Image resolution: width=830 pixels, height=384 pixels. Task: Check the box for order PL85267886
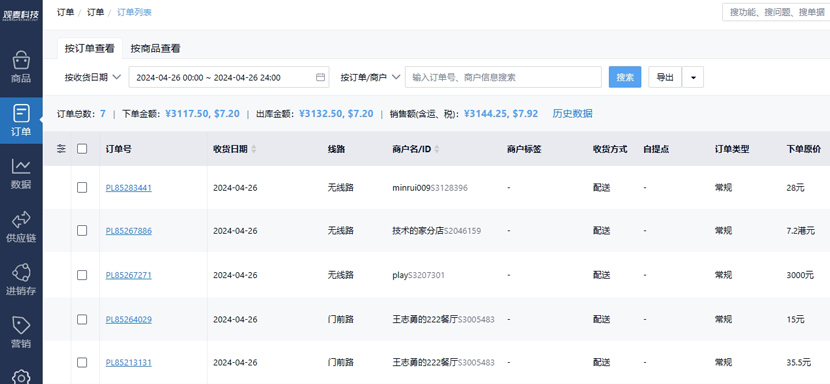pyautogui.click(x=82, y=230)
